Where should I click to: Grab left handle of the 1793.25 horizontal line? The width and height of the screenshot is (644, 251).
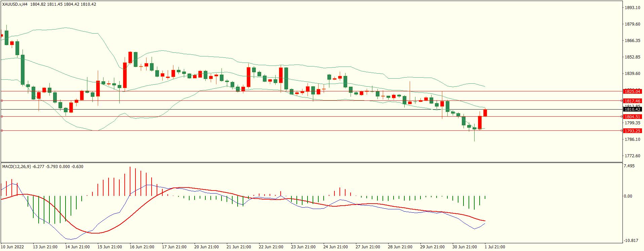[2, 130]
